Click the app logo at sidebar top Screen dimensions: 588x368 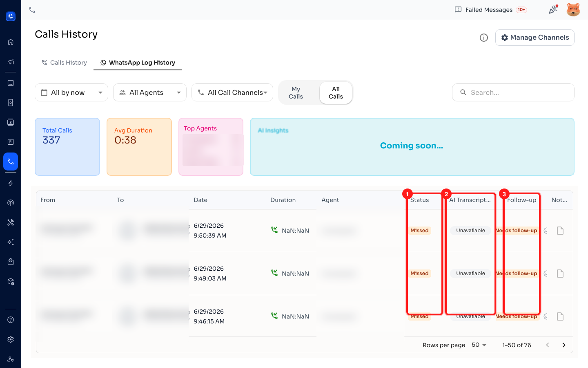(x=11, y=16)
